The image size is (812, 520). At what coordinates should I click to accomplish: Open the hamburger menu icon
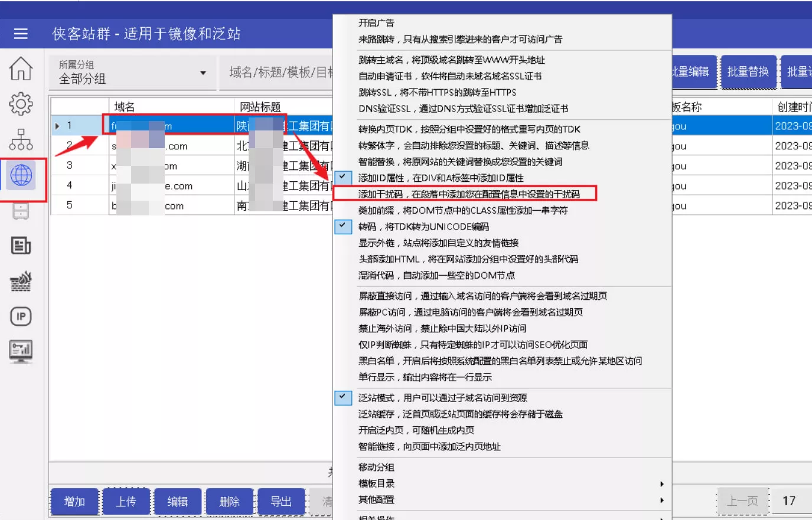pyautogui.click(x=21, y=34)
